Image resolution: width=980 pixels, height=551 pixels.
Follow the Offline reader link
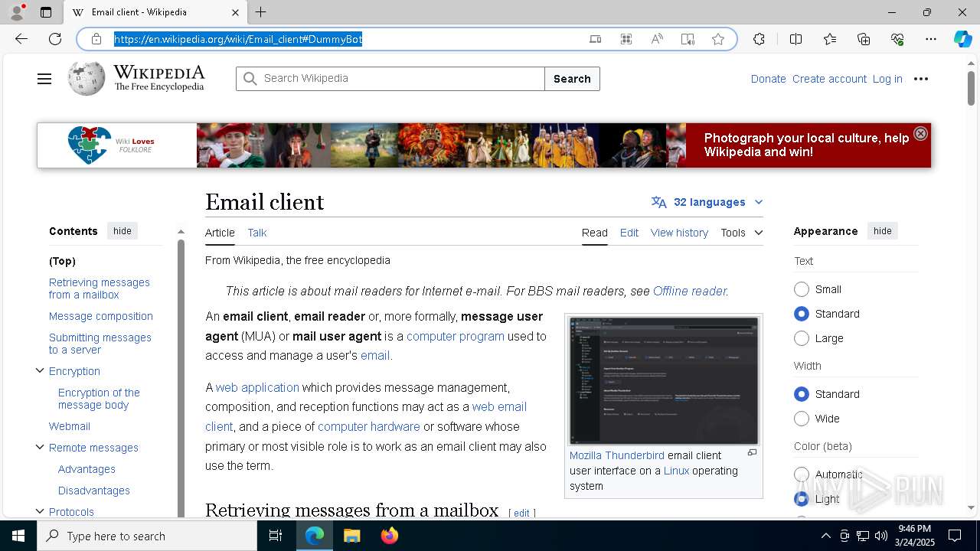click(689, 291)
